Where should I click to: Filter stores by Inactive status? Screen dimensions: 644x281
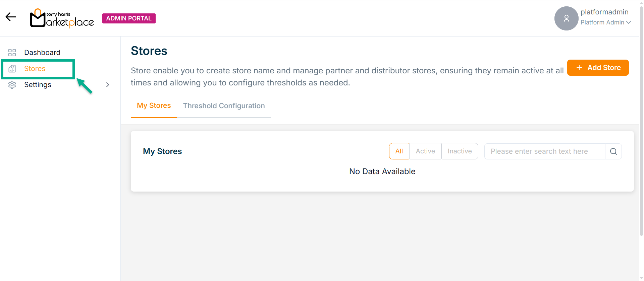pos(460,151)
